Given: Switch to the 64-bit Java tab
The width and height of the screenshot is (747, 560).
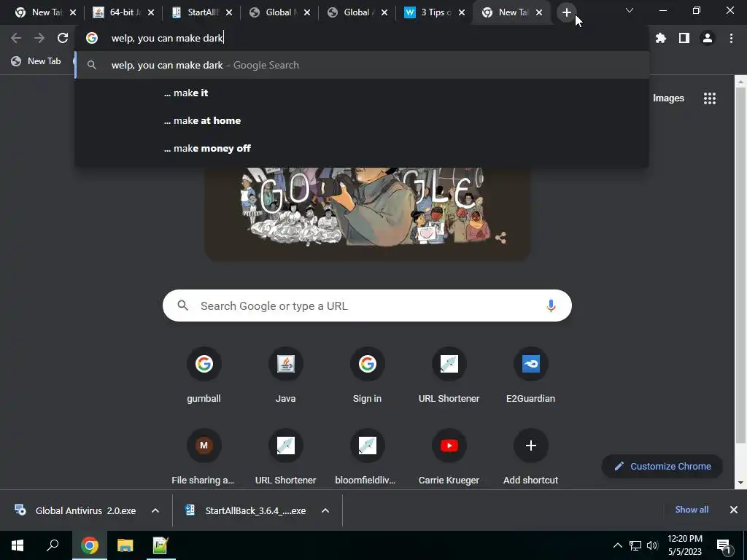Looking at the screenshot, I should point(123,13).
